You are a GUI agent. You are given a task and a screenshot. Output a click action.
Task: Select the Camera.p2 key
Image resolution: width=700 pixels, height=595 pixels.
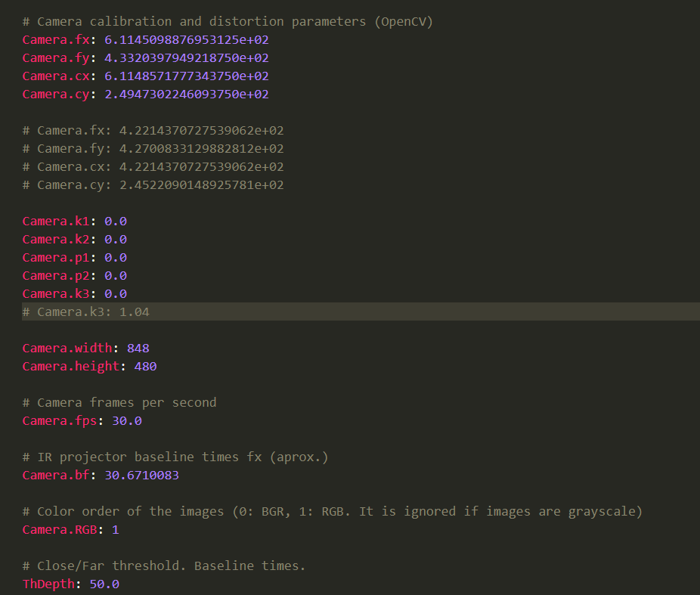pos(56,276)
